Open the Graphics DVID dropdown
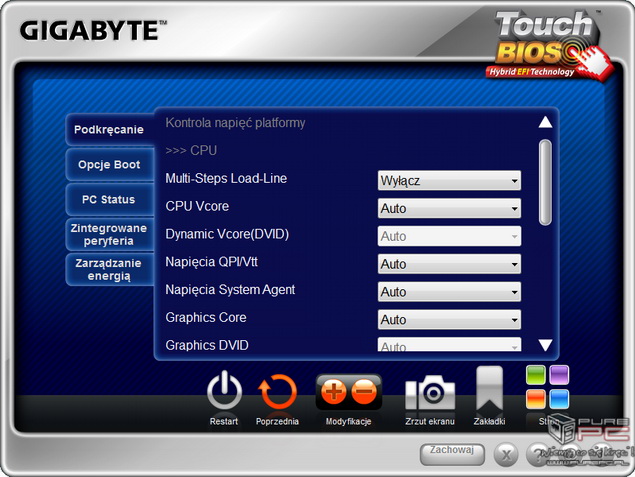The image size is (635, 477). [x=449, y=345]
